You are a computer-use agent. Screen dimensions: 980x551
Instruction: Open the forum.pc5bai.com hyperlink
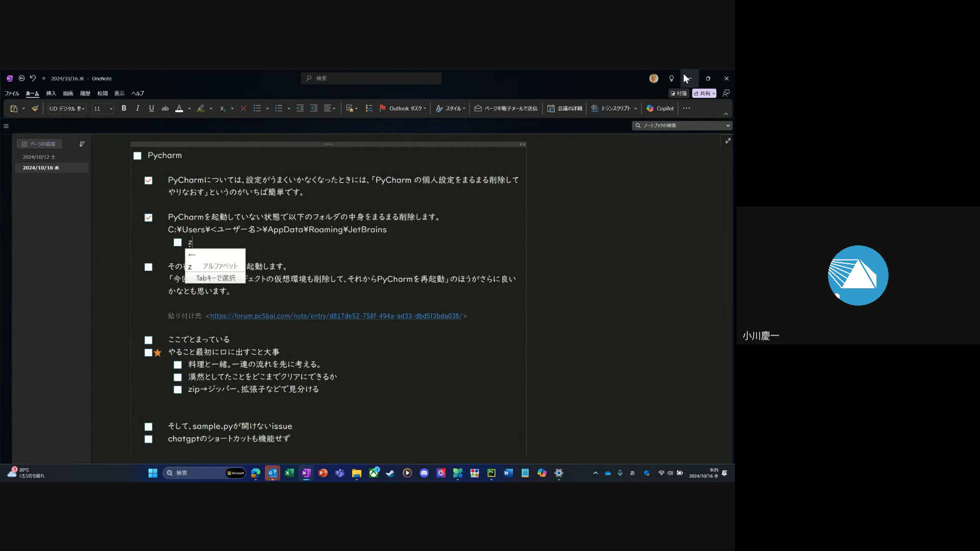pyautogui.click(x=336, y=316)
